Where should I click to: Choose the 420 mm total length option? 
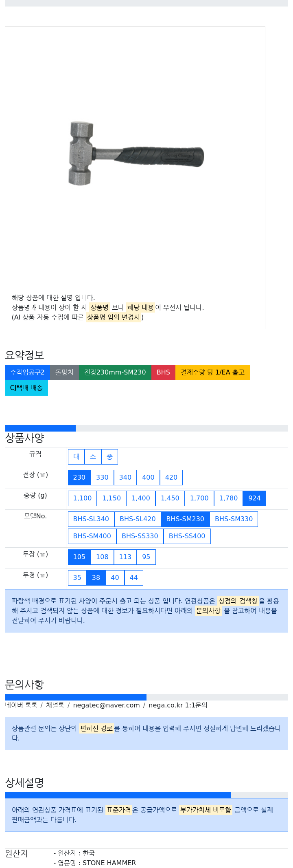point(171,478)
